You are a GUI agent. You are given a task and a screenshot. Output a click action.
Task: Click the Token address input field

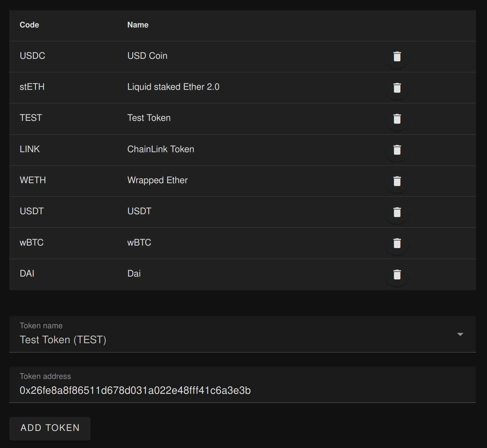coord(243,385)
